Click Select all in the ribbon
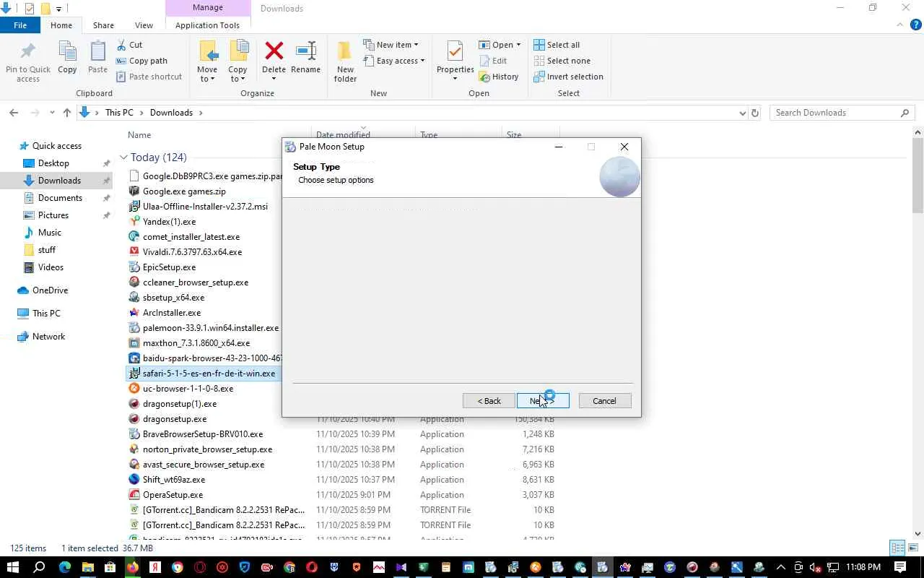The image size is (924, 578). click(x=557, y=45)
